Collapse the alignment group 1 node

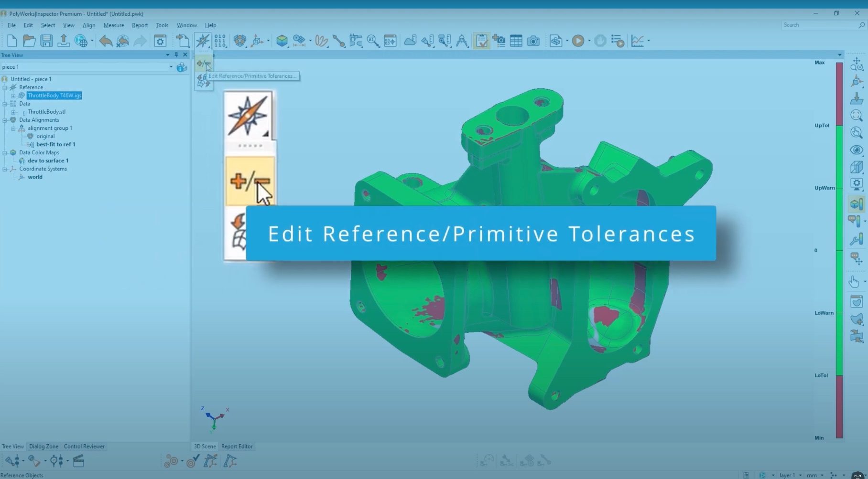point(14,128)
